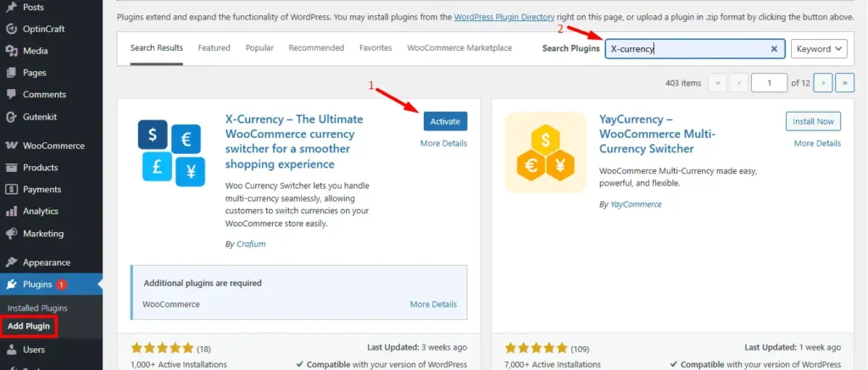Screen dimensions: 868x370
Task: Install the YayCurrency plugin now
Action: click(813, 121)
